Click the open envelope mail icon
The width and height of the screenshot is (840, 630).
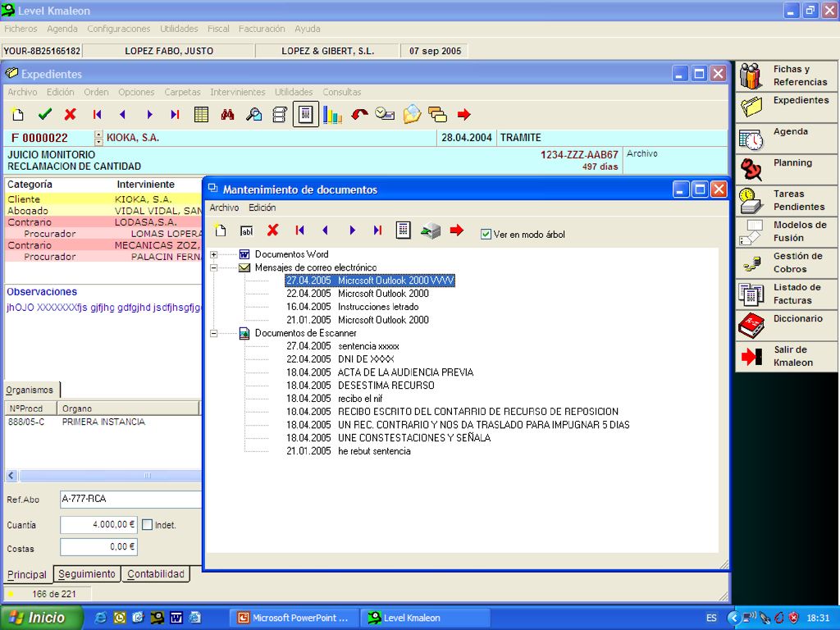click(x=412, y=114)
